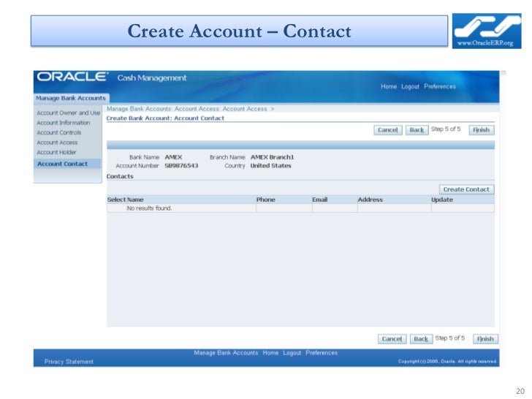Select Account Access in sidebar
Image resolution: width=532 pixels, height=399 pixels.
click(x=57, y=142)
